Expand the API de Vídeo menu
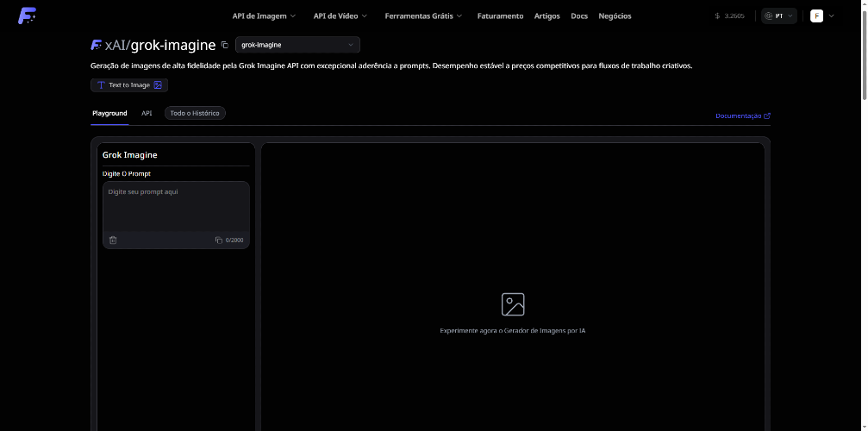This screenshot has height=431, width=868. coord(340,16)
